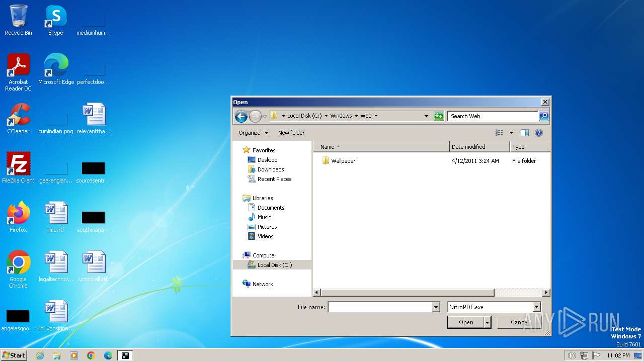Expand Windows breadcrumb arrow in address bar
The height and width of the screenshot is (362, 644).
(356, 116)
